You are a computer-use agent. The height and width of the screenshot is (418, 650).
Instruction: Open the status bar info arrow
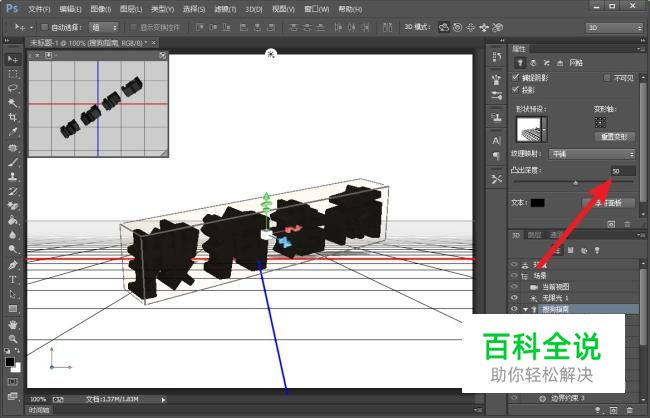(x=163, y=400)
